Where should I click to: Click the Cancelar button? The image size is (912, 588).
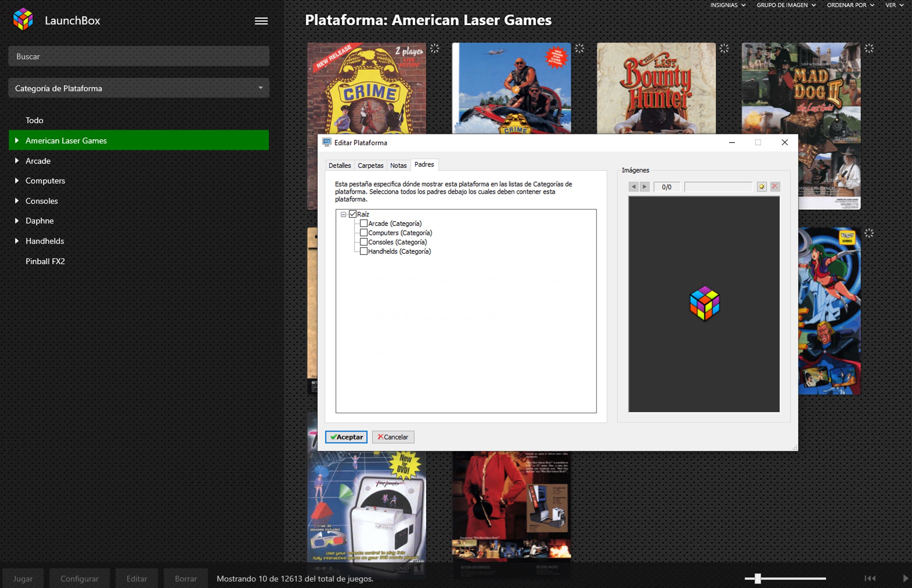[x=393, y=437]
